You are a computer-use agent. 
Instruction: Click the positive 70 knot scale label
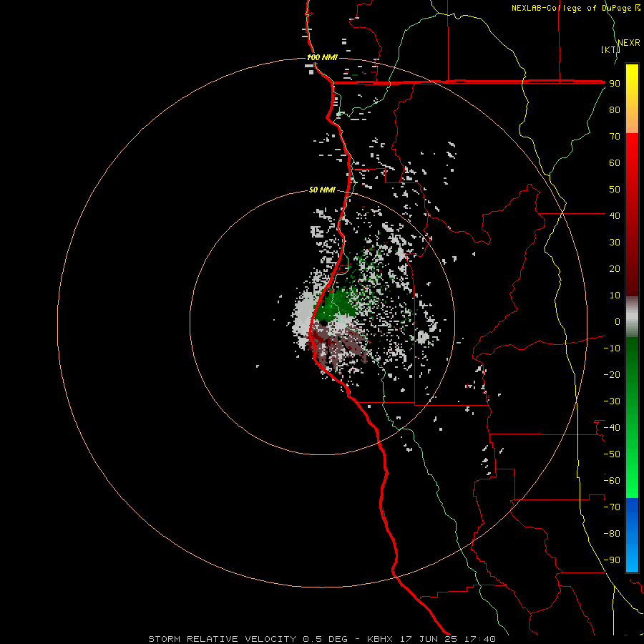[x=615, y=137]
